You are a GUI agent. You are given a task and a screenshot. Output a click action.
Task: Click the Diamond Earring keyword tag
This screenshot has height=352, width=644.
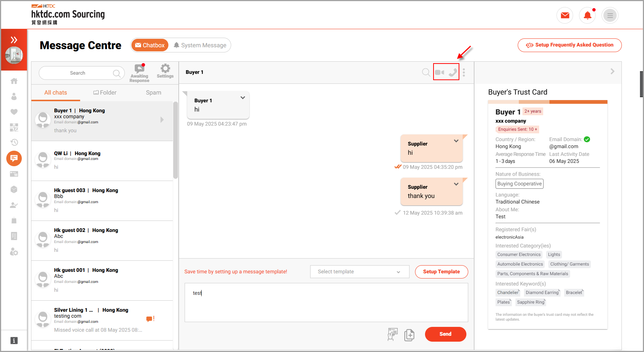click(542, 293)
